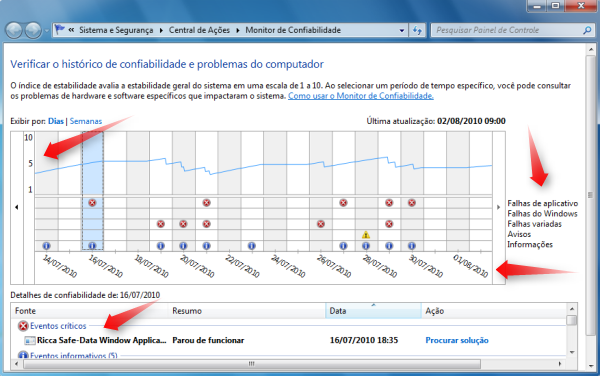Click the details list scroll-down arrow

[572, 352]
